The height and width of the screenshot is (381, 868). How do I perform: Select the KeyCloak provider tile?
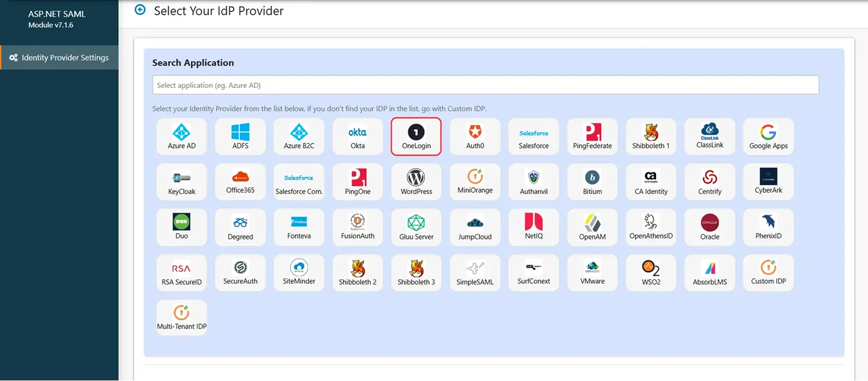[182, 182]
